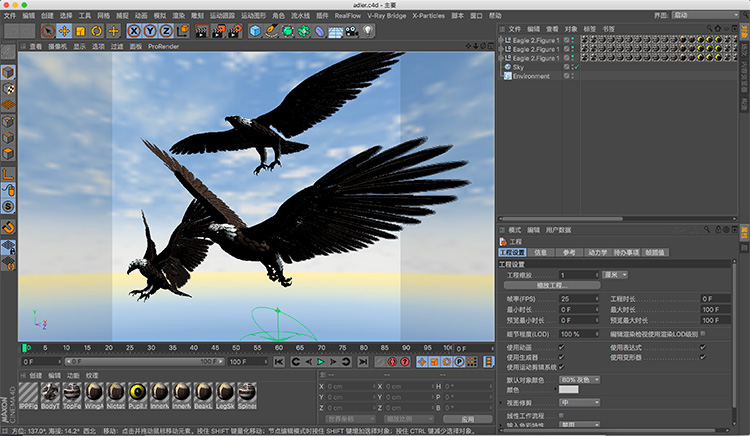Viewport: 750px width, 436px height.
Task: Select the Move tool in top toolbar
Action: [63, 31]
